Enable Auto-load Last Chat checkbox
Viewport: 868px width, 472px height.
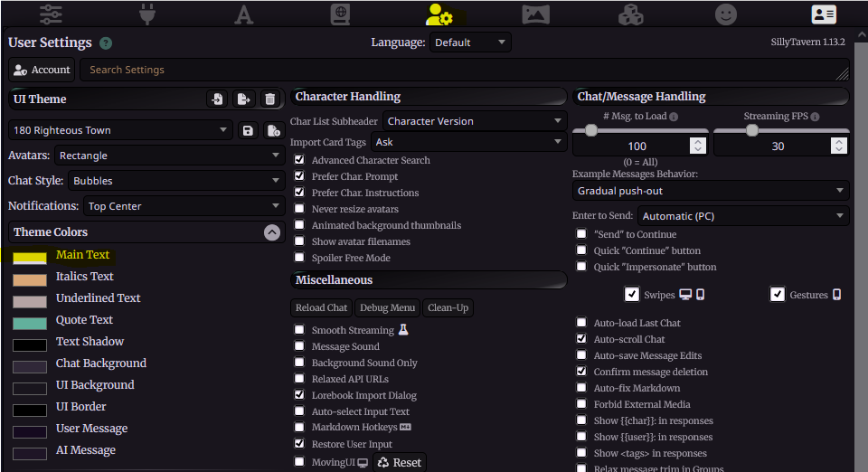click(581, 323)
